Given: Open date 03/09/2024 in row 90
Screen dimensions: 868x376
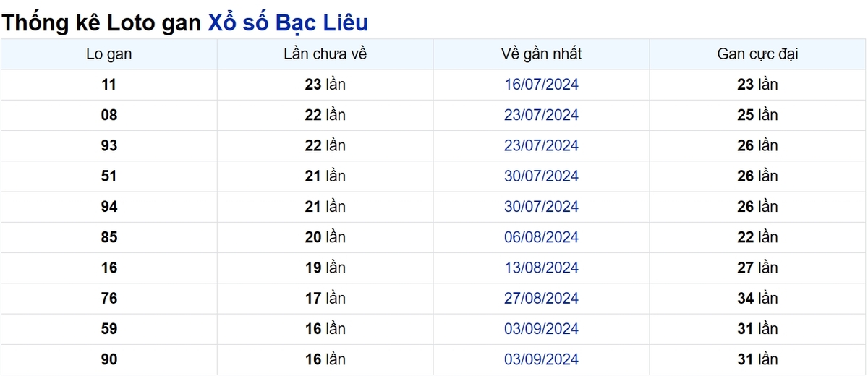Looking at the screenshot, I should (x=541, y=359).
